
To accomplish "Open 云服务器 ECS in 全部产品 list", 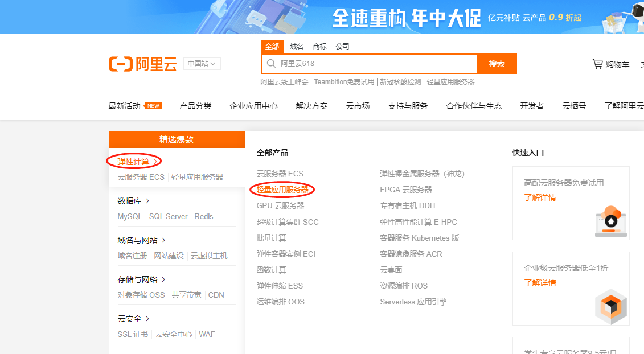I will point(280,174).
